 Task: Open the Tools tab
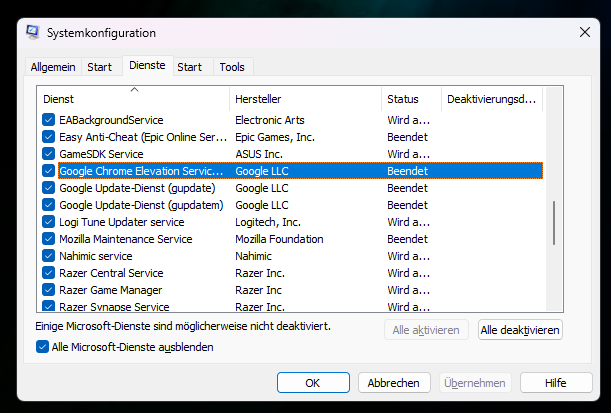pyautogui.click(x=232, y=67)
